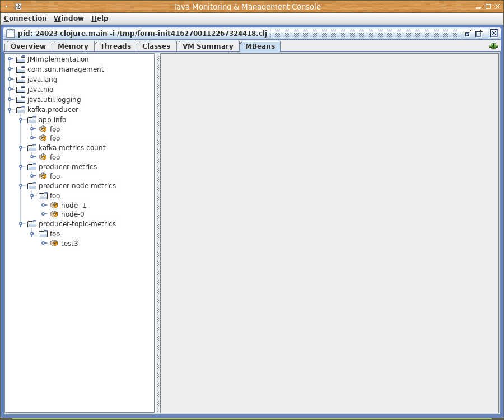Switch to the VM Summary tab
This screenshot has width=504, height=420.
pyautogui.click(x=208, y=46)
